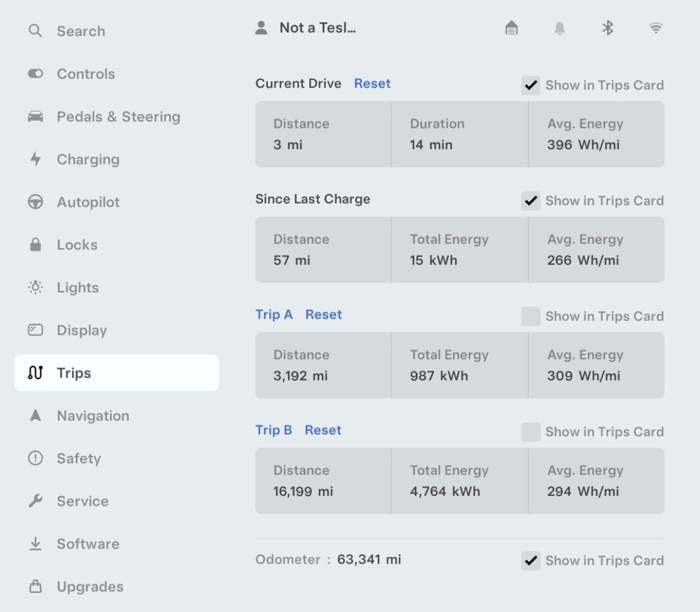Click the Software download icon
The width and height of the screenshot is (700, 612).
36,543
